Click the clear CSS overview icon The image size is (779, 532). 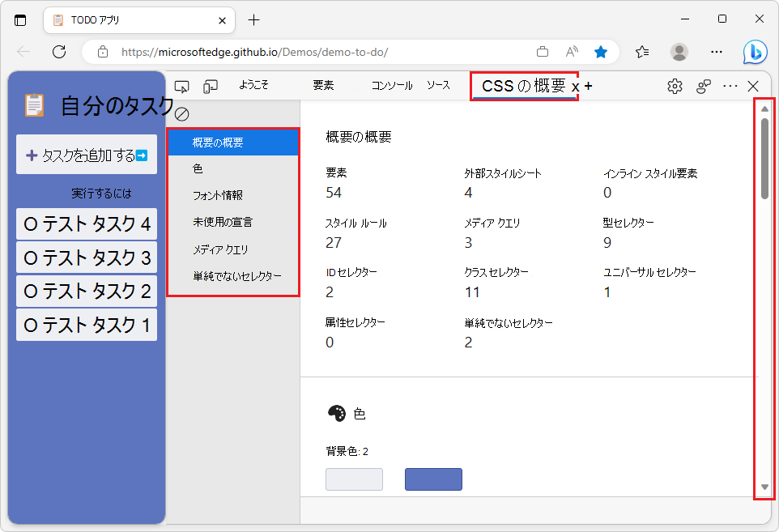pyautogui.click(x=182, y=113)
